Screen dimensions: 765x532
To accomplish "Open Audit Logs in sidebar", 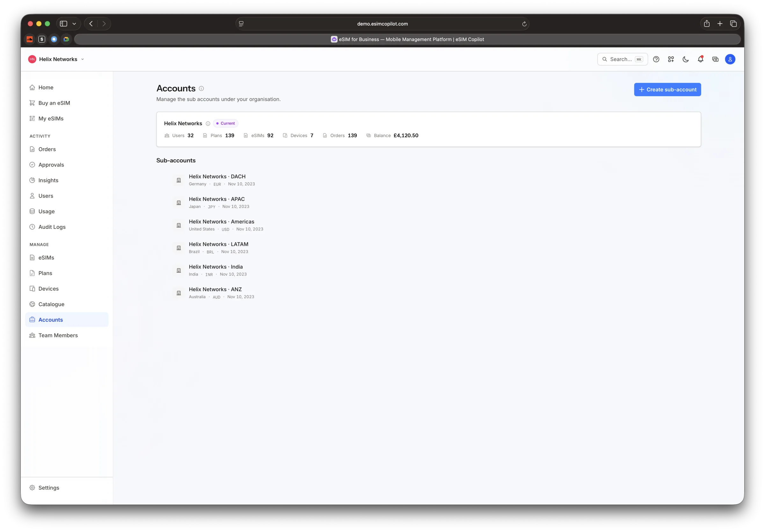I will point(67,227).
